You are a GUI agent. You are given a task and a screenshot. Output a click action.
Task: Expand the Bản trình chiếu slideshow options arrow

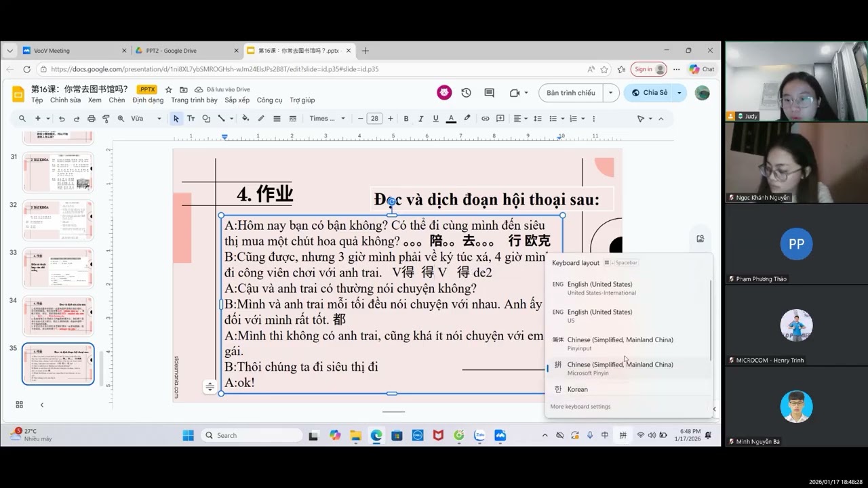(x=611, y=93)
